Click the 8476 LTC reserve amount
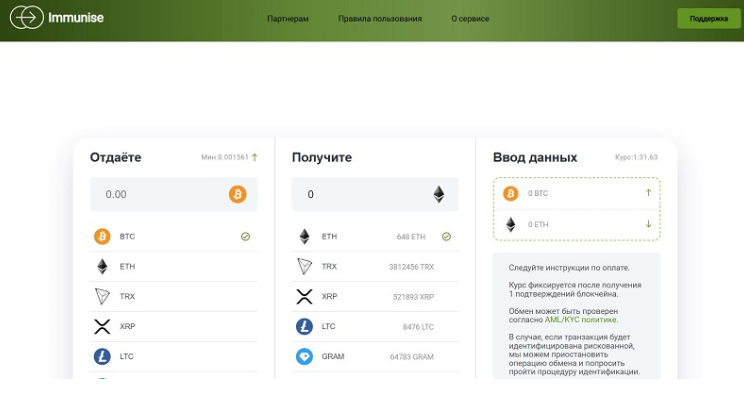This screenshot has width=744, height=396. tap(418, 327)
